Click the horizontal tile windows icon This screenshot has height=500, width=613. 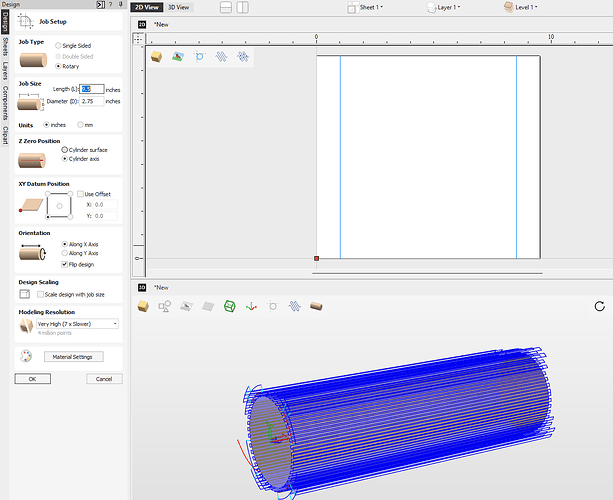pyautogui.click(x=226, y=7)
